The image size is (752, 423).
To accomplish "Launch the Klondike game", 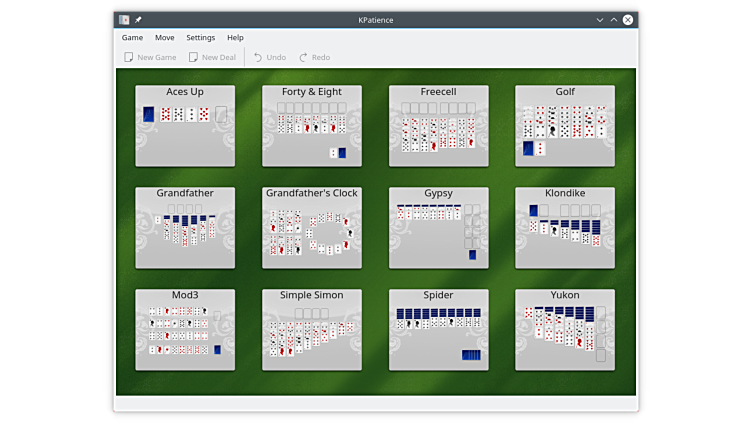I will 565,228.
